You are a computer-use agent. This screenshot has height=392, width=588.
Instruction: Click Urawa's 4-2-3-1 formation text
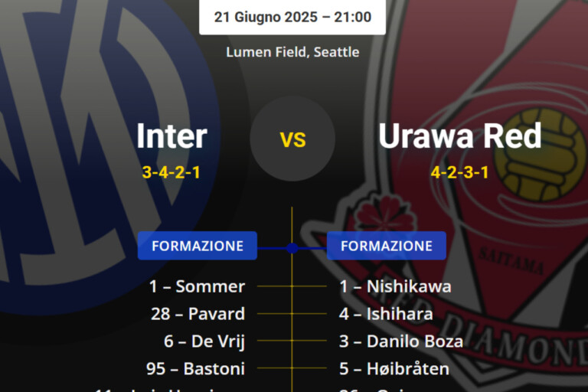click(x=459, y=171)
